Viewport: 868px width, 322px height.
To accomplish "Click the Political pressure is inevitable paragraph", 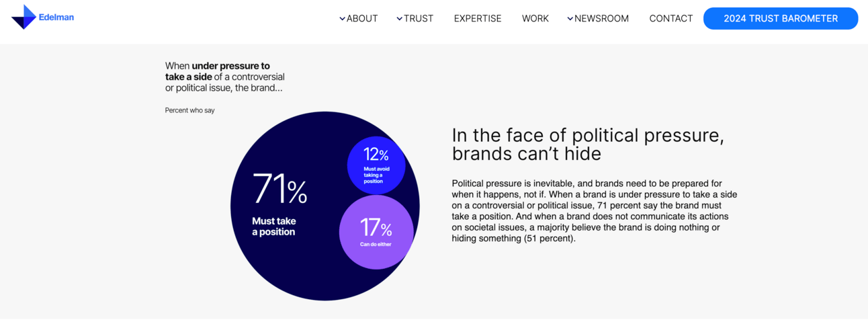I will pos(594,210).
